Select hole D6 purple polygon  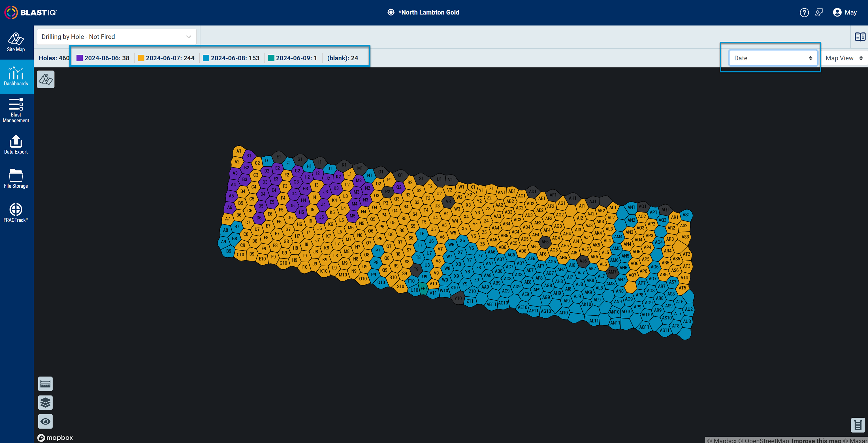tap(259, 218)
